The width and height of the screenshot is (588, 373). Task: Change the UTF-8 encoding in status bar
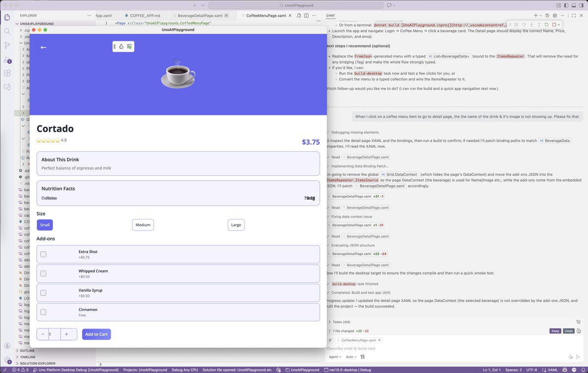(532, 370)
